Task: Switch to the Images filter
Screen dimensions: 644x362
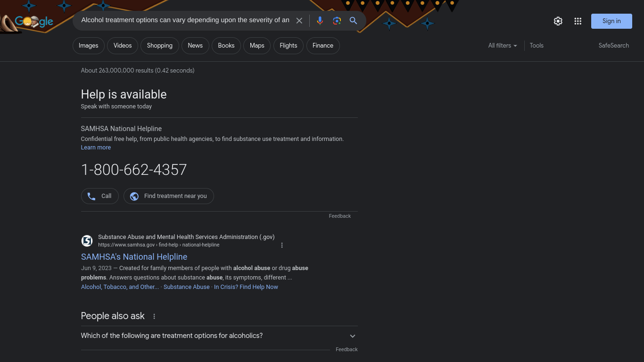Action: (89, 46)
